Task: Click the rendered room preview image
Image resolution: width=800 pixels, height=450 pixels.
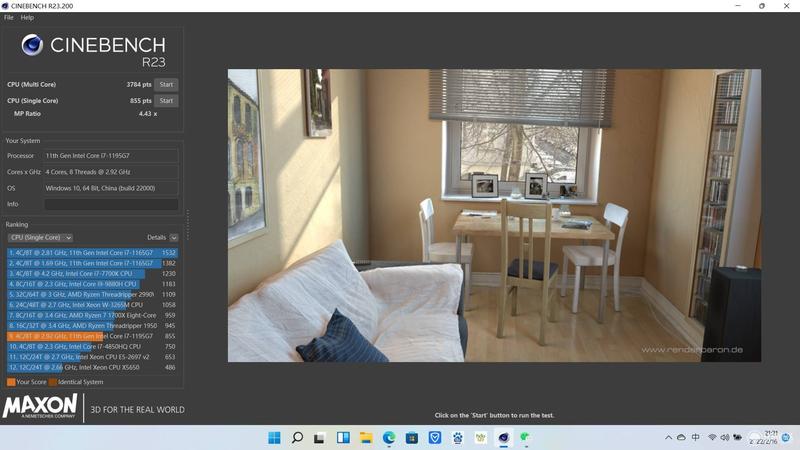Action: click(x=494, y=216)
